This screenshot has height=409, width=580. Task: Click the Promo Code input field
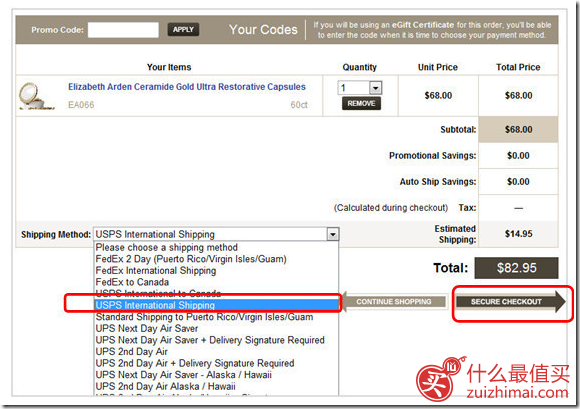[x=123, y=30]
